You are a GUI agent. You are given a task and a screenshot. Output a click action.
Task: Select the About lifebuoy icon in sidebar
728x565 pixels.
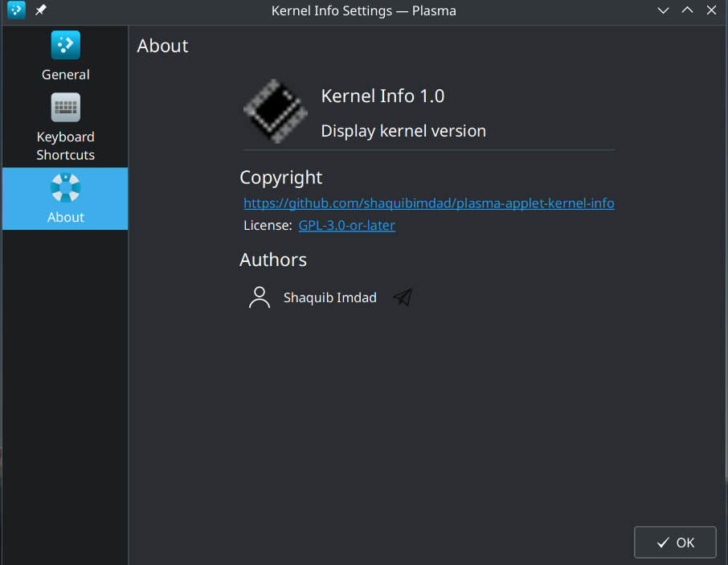(65, 187)
